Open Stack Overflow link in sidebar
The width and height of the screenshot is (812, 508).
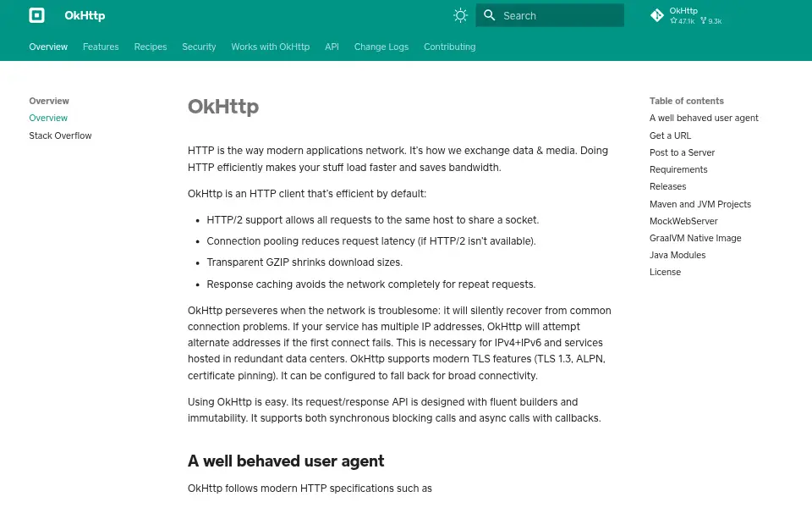[x=60, y=135]
